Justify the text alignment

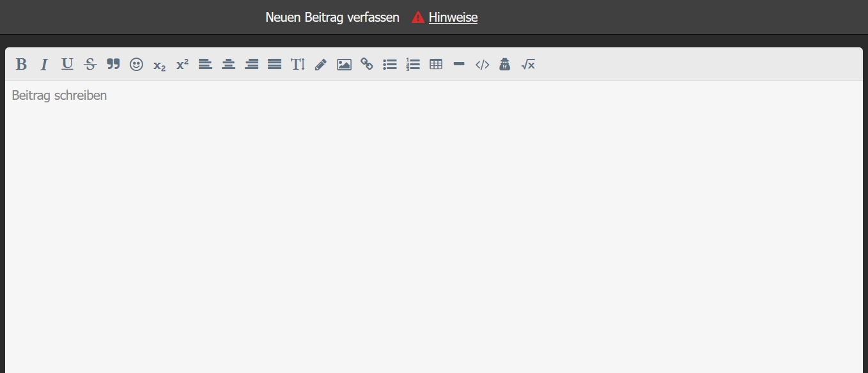(x=274, y=64)
